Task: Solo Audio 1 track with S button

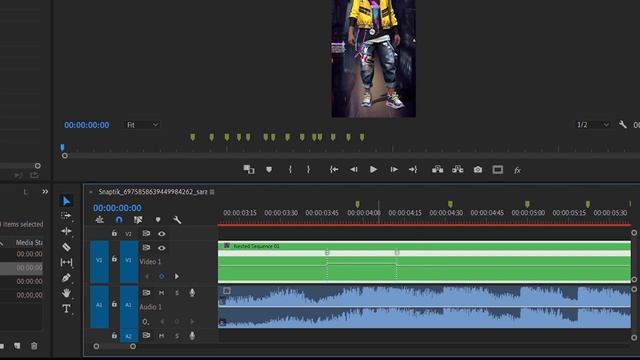Action: coord(177,293)
